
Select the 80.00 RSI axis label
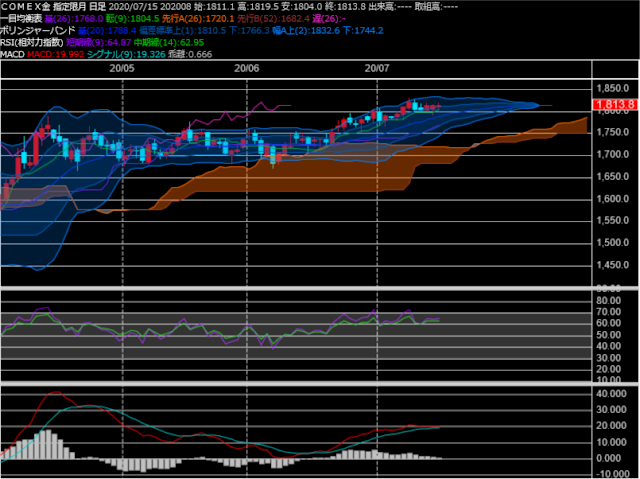(x=608, y=301)
